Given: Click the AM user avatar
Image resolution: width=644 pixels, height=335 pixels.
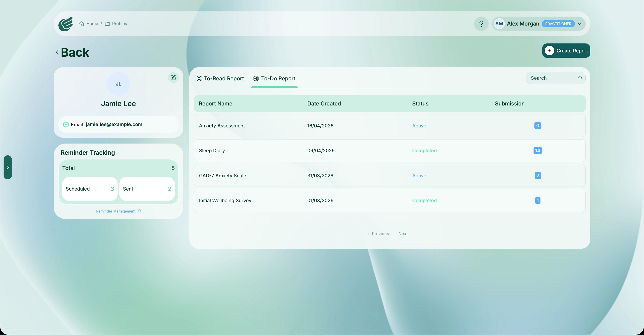Looking at the screenshot, I should tap(499, 24).
